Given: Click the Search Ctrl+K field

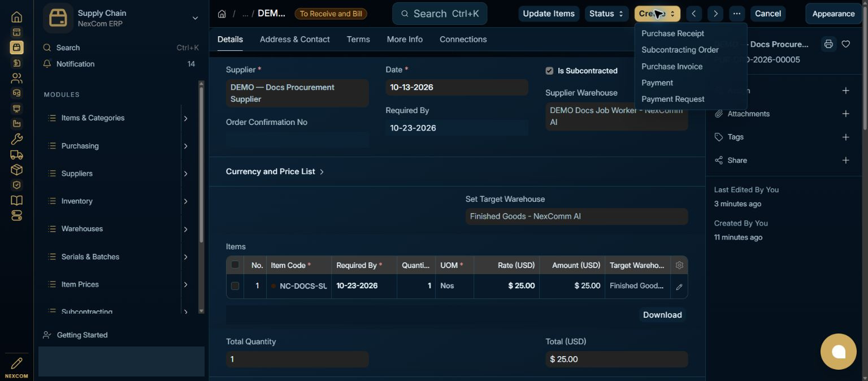Looking at the screenshot, I should pyautogui.click(x=440, y=14).
